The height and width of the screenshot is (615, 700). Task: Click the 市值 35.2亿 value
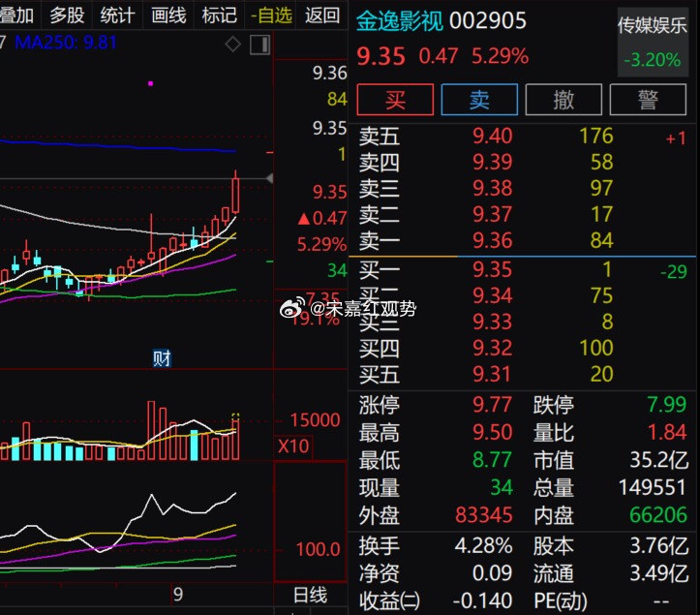659,460
